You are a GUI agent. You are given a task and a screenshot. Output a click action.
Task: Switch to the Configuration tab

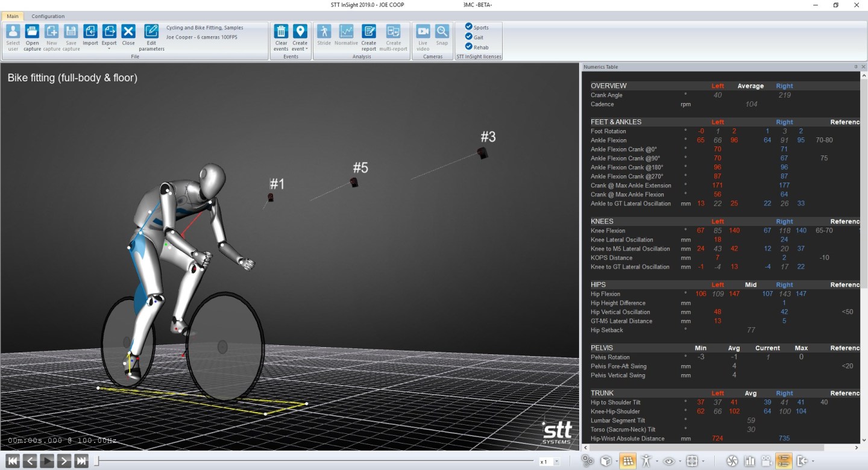48,16
